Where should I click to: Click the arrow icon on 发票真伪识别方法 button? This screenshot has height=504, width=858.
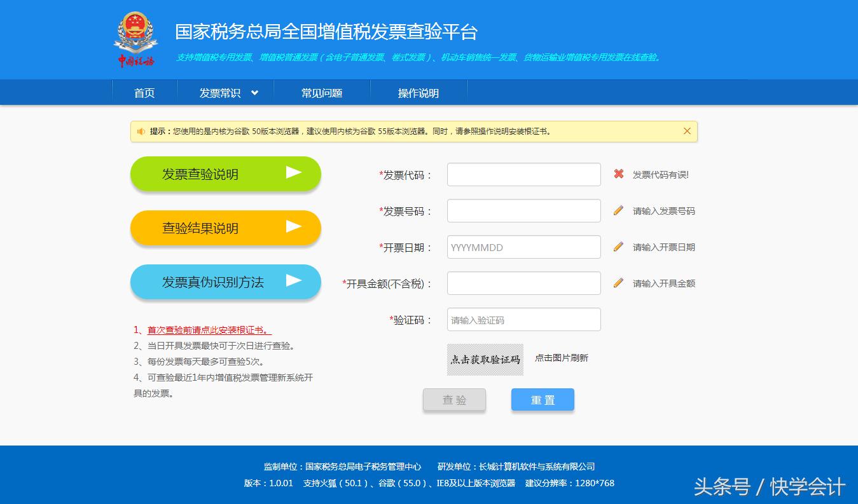[294, 281]
